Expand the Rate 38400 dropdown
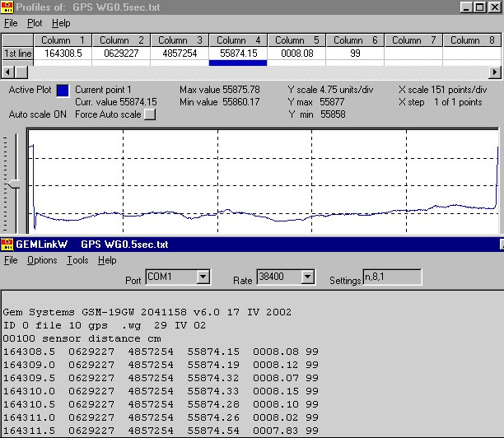Viewport: 504px width, 438px height. [x=308, y=277]
